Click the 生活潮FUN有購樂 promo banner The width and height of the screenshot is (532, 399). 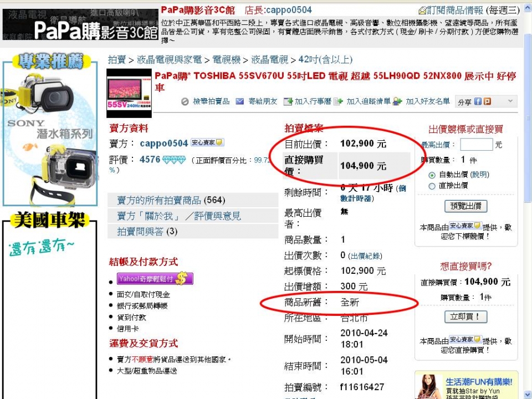click(467, 385)
